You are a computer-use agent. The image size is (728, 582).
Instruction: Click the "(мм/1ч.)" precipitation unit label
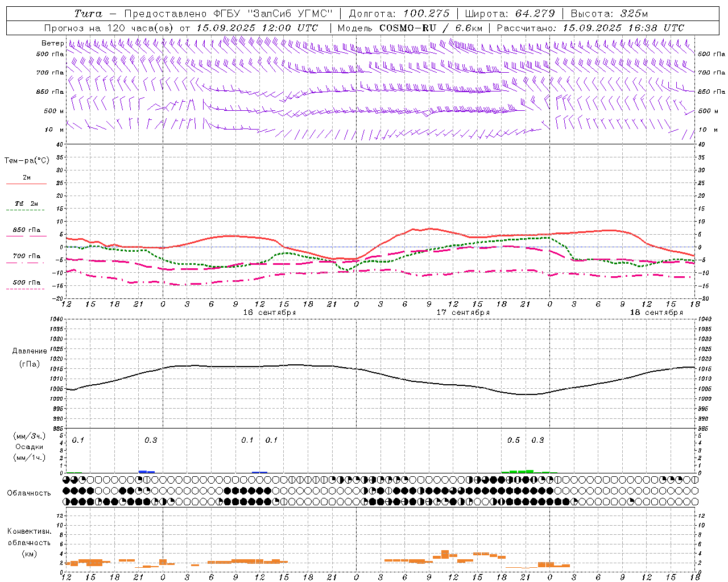coord(30,458)
